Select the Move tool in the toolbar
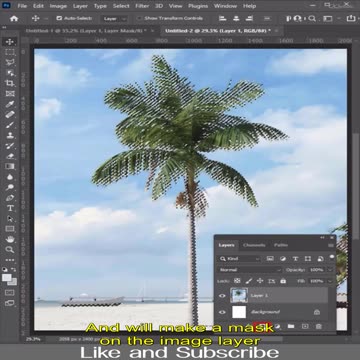 10,42
